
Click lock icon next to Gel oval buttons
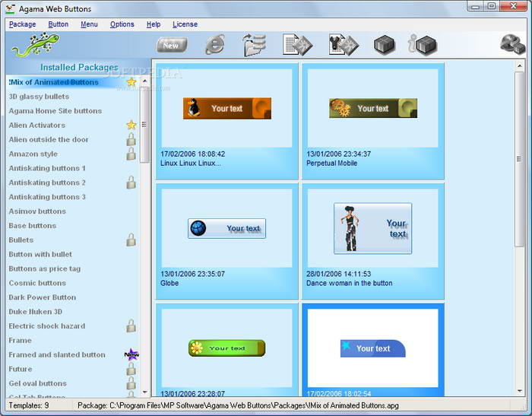tap(131, 383)
